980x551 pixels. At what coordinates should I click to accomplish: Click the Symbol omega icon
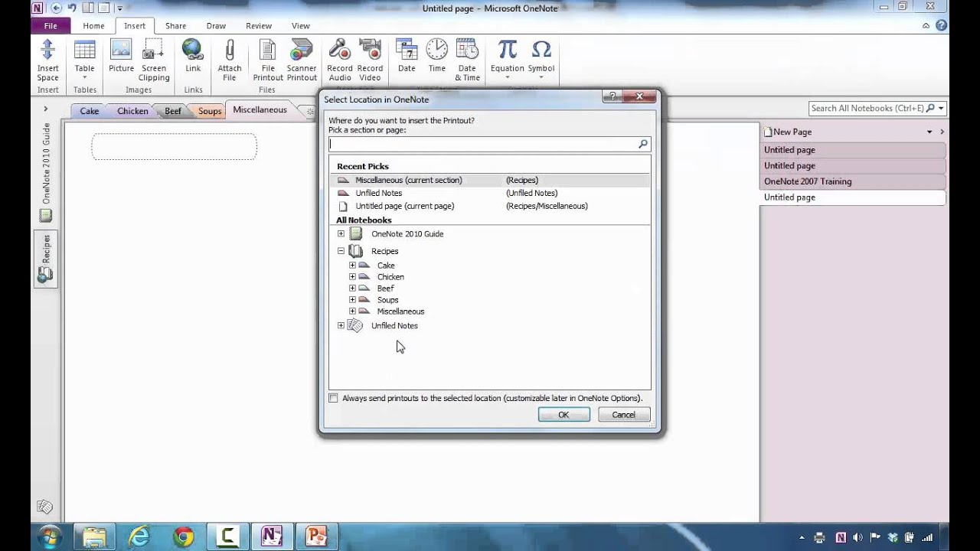click(541, 60)
